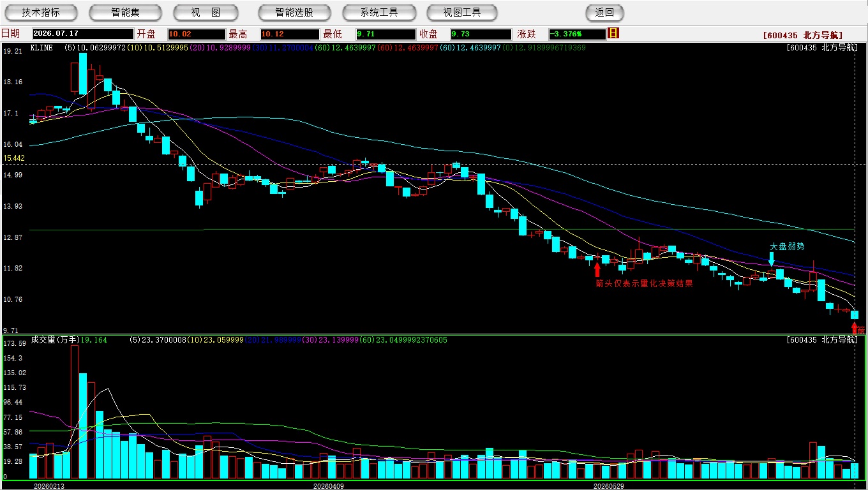
Task: Click the 涨跌 value -3.376%
Action: 577,34
